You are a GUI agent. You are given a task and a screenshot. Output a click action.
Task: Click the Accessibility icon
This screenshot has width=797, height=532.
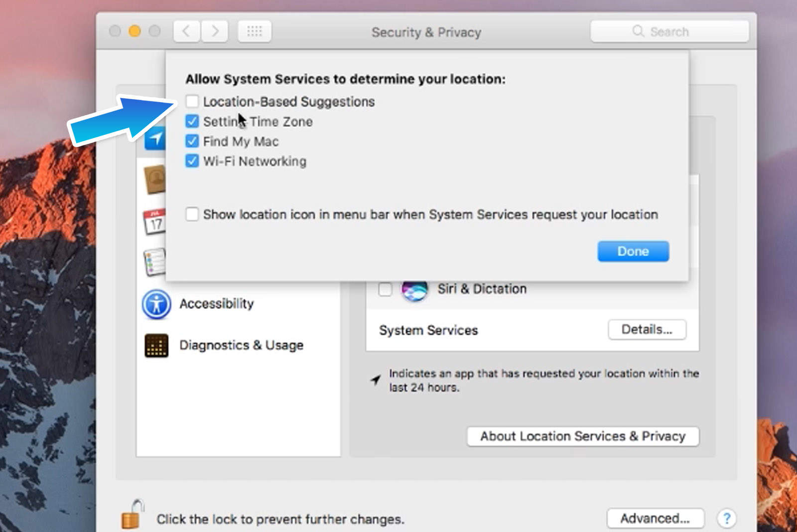[156, 304]
